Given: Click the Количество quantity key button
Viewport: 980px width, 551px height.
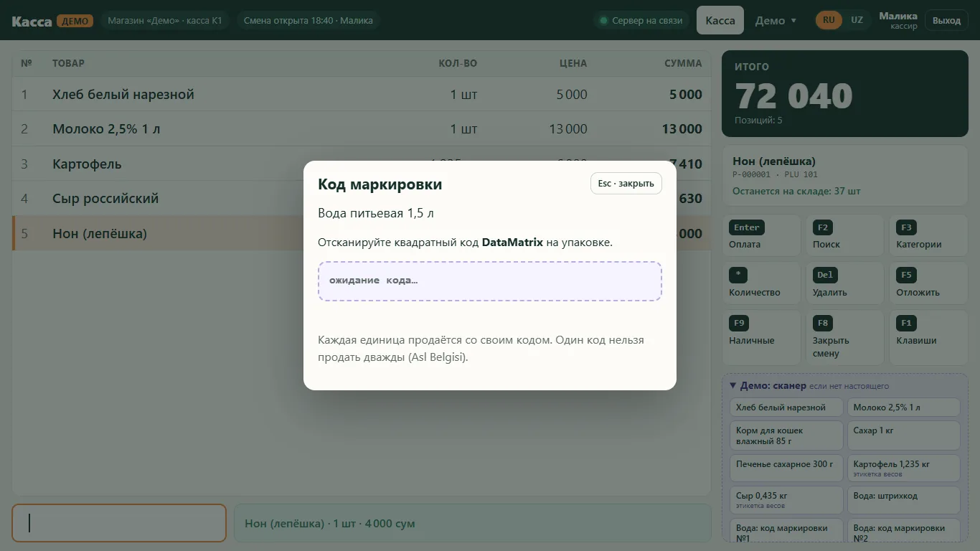Looking at the screenshot, I should point(760,283).
